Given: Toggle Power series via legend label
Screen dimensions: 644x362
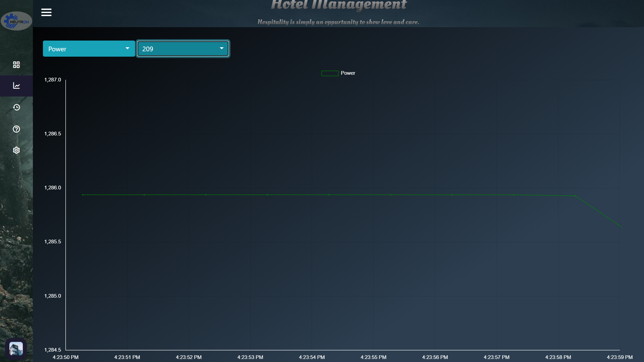Looking at the screenshot, I should coord(348,73).
